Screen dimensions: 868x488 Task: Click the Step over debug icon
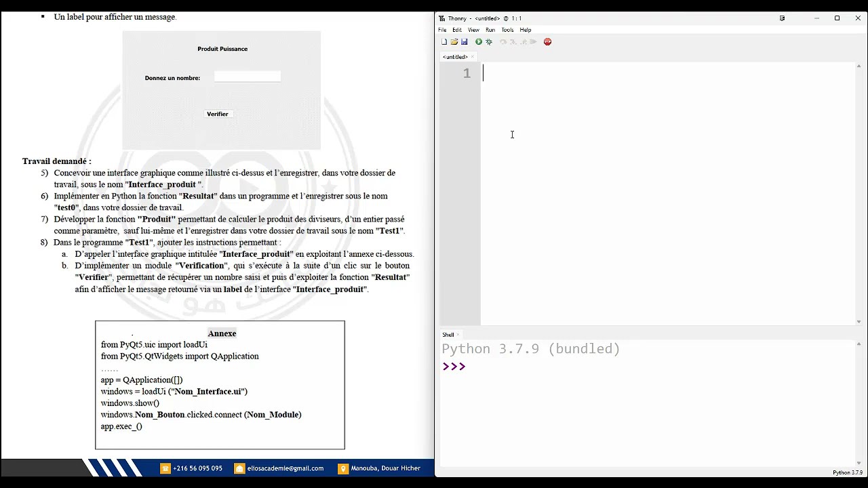(503, 42)
